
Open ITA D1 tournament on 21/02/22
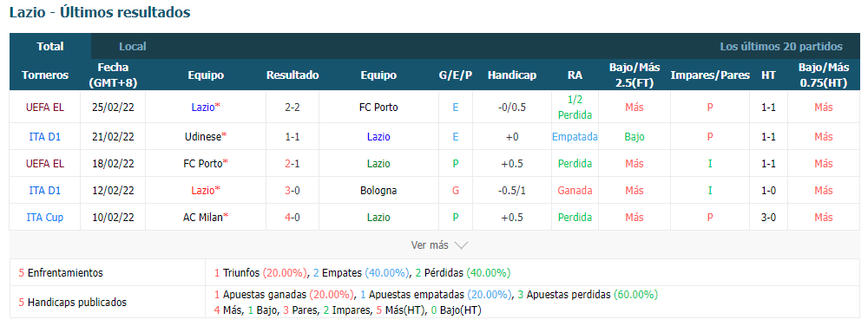(45, 136)
